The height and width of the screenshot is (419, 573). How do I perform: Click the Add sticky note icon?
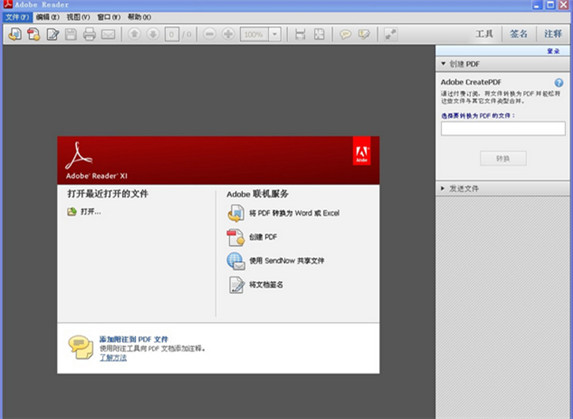coord(345,34)
